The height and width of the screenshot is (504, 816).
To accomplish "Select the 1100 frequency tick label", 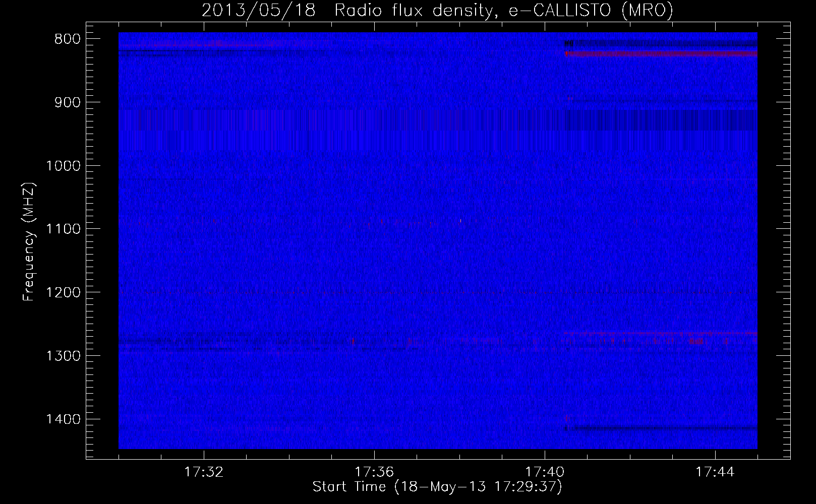I will (63, 229).
